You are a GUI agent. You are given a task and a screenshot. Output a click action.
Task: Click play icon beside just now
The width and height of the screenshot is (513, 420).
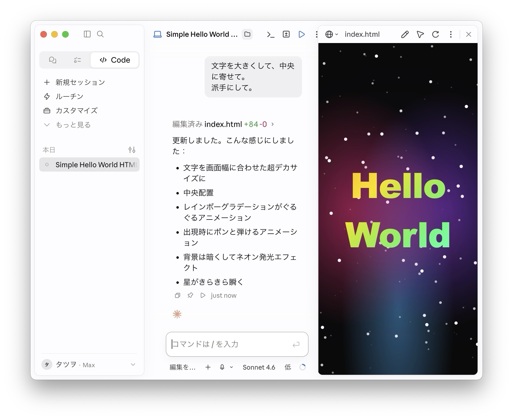[203, 296]
